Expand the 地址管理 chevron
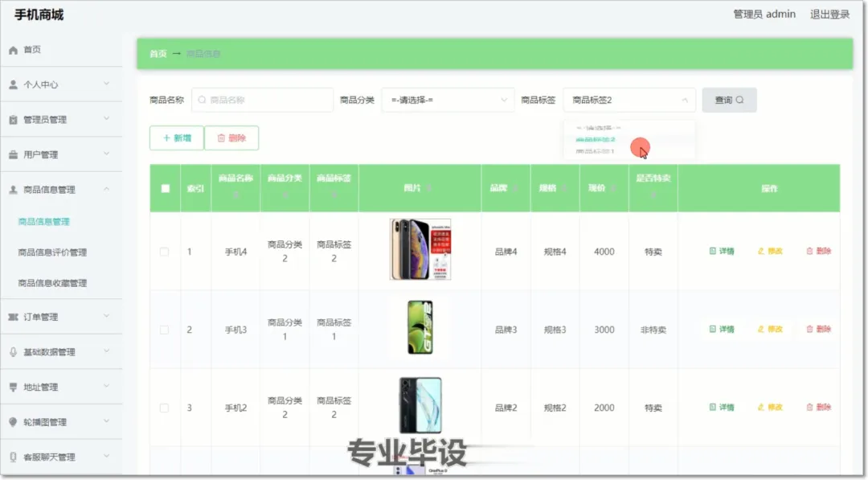 pos(106,386)
